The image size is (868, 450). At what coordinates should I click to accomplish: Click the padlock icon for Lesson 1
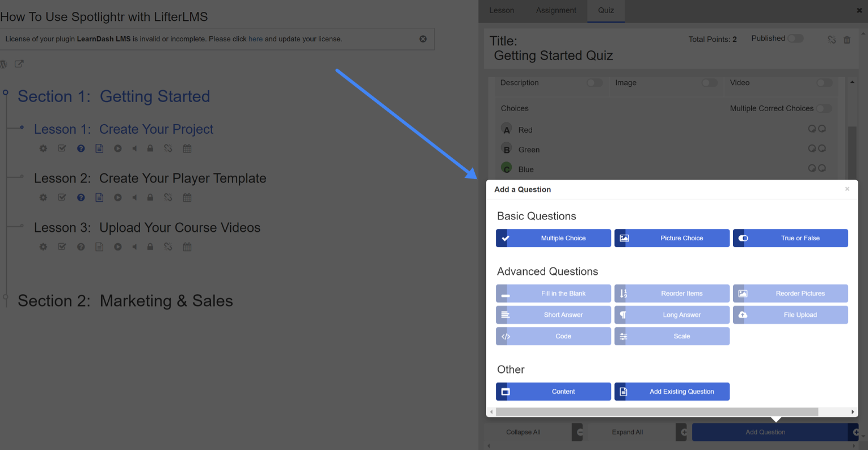[x=150, y=148]
